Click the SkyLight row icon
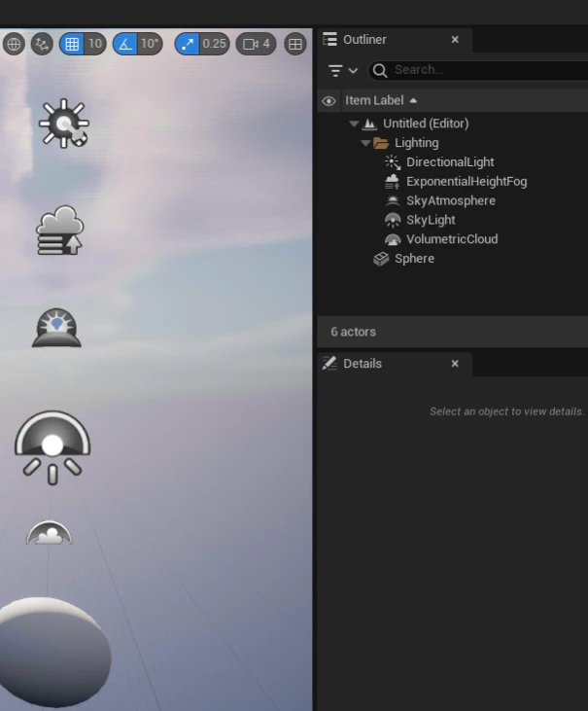This screenshot has width=588, height=711. tap(393, 221)
